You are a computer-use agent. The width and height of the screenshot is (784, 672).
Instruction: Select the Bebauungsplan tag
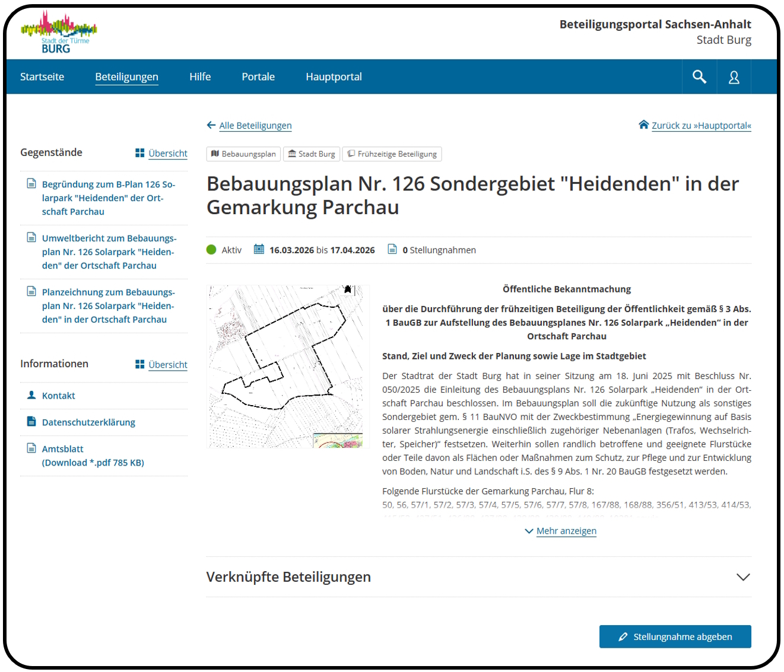tap(243, 154)
